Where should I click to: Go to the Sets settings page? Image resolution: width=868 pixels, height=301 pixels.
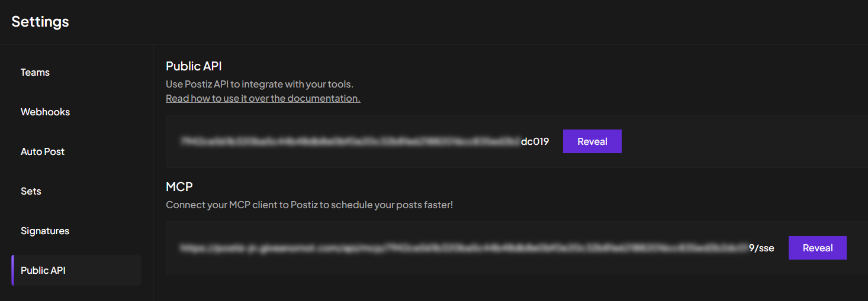[x=31, y=191]
